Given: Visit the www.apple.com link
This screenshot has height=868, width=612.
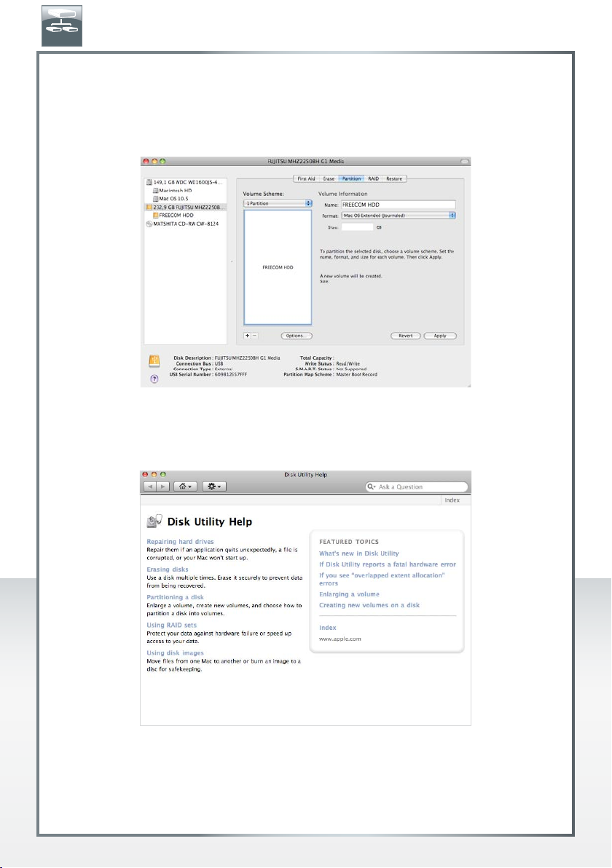Looking at the screenshot, I should [340, 639].
